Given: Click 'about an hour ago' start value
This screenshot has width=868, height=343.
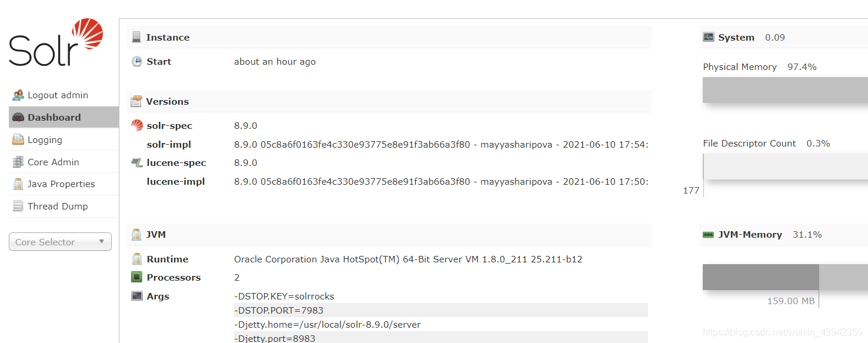Looking at the screenshot, I should 275,61.
